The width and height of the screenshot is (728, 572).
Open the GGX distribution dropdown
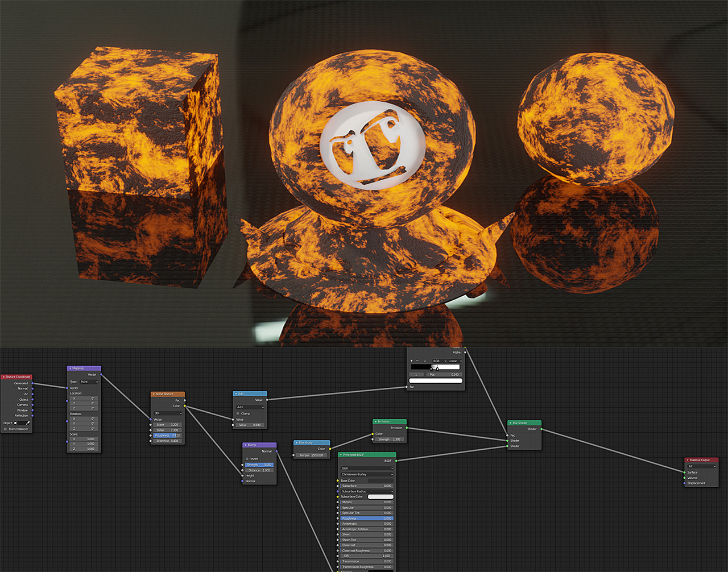pyautogui.click(x=367, y=469)
